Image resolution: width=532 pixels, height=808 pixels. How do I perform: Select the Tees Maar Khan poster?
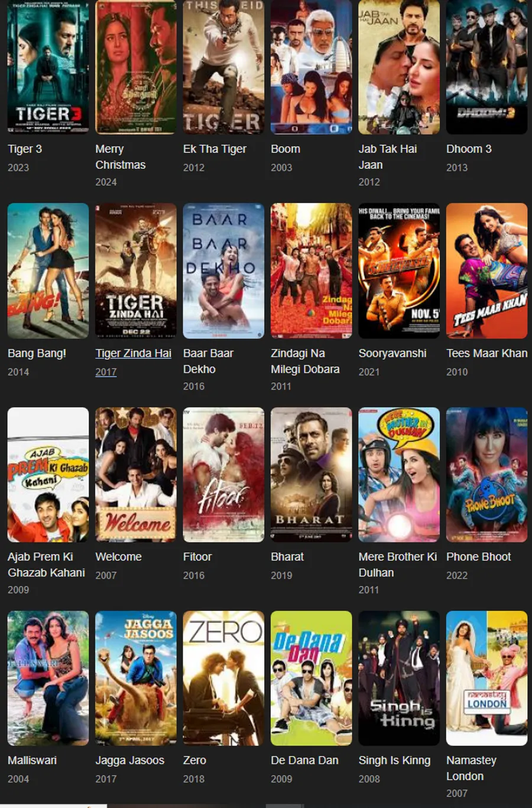(x=486, y=271)
